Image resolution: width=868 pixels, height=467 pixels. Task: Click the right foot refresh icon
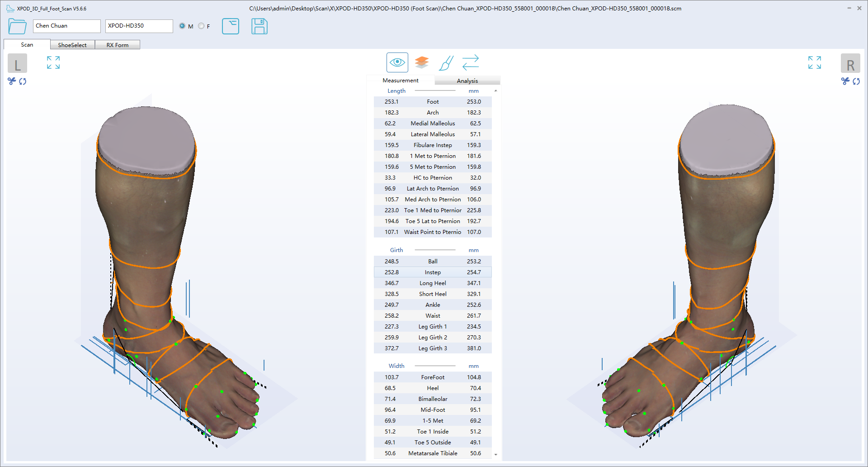pyautogui.click(x=856, y=81)
